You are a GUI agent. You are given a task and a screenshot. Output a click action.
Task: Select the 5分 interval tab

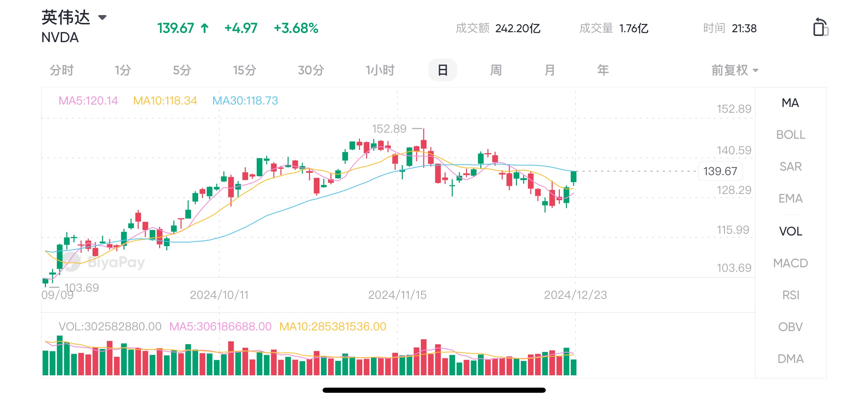click(182, 70)
